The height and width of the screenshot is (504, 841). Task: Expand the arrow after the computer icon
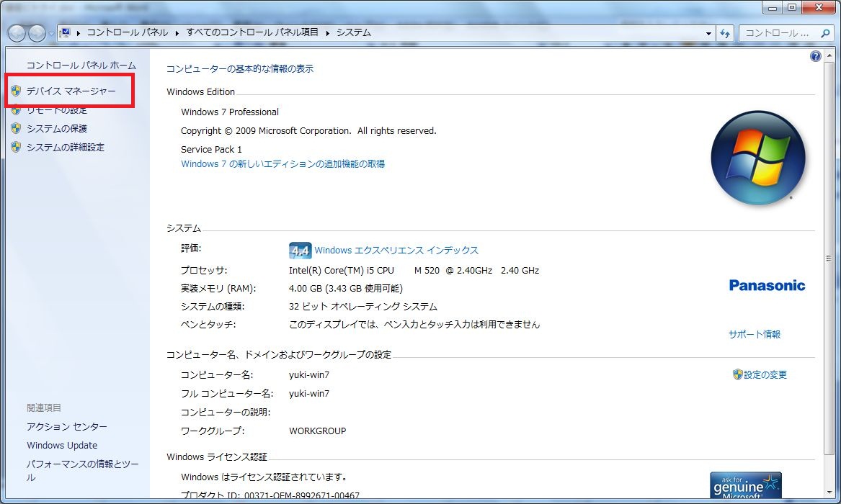tap(79, 33)
